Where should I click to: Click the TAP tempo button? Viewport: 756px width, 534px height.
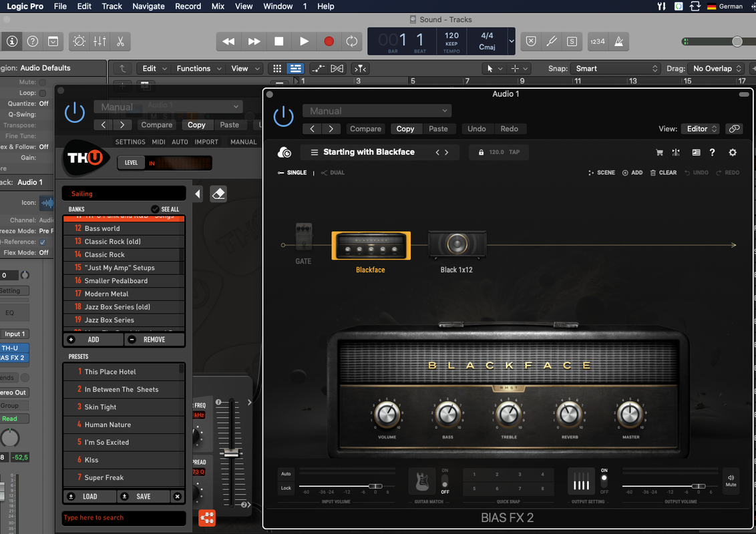coord(514,152)
